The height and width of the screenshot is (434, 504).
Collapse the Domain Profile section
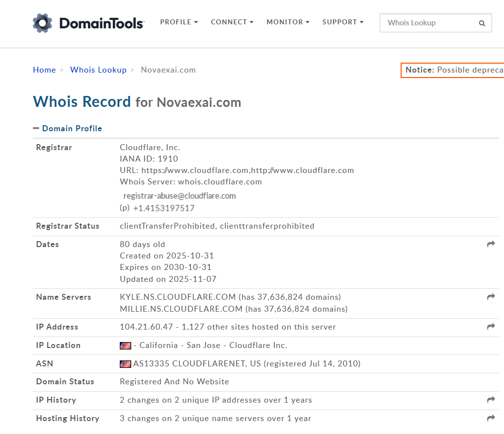click(68, 128)
